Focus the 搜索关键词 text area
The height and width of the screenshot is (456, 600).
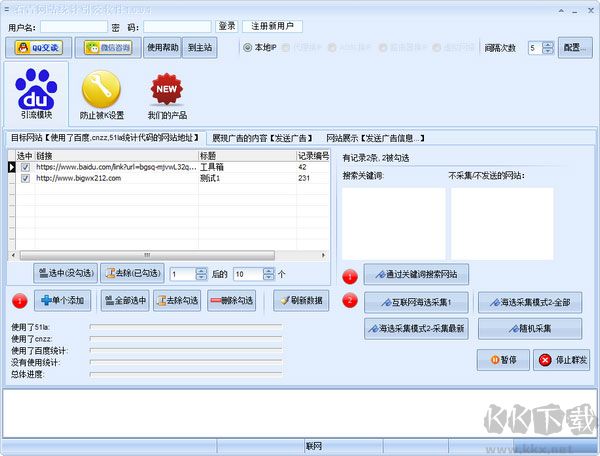point(394,223)
